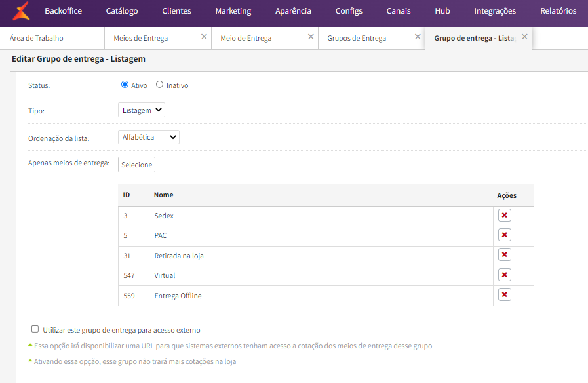Open the Hub menu
Viewport: 588px width, 383px height.
pyautogui.click(x=442, y=11)
